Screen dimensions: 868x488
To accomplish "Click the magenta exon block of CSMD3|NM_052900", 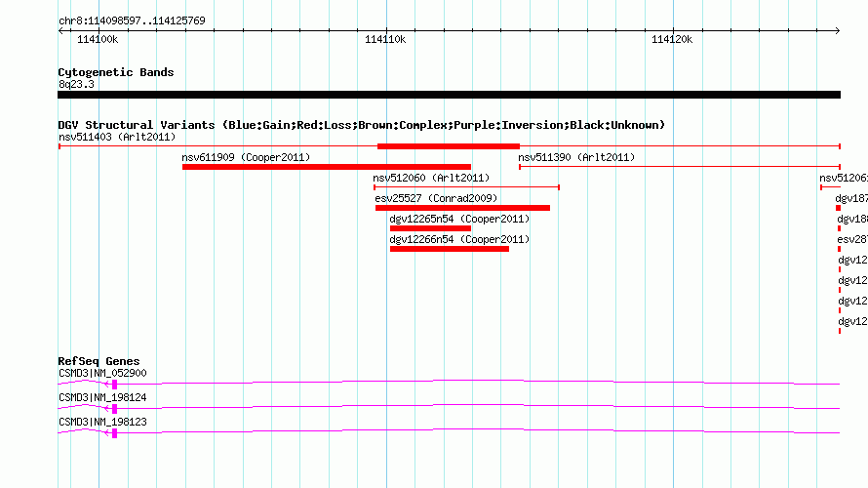I will (x=114, y=385).
